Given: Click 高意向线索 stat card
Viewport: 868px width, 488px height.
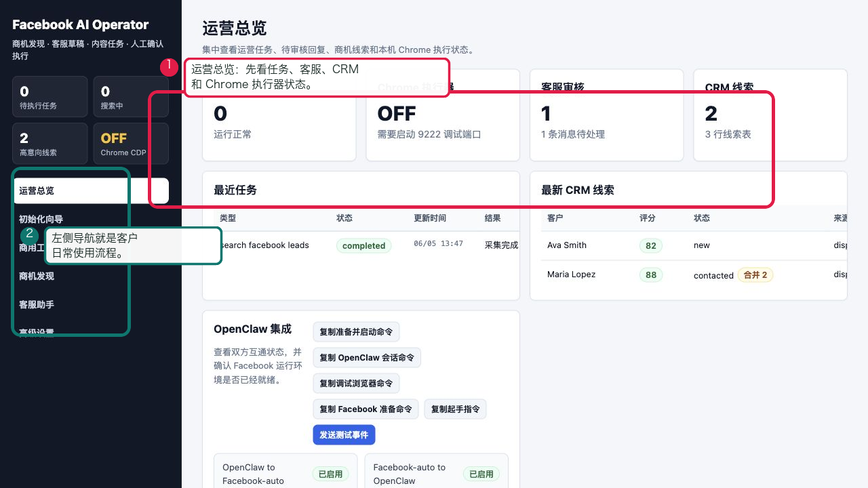Looking at the screenshot, I should (x=50, y=143).
